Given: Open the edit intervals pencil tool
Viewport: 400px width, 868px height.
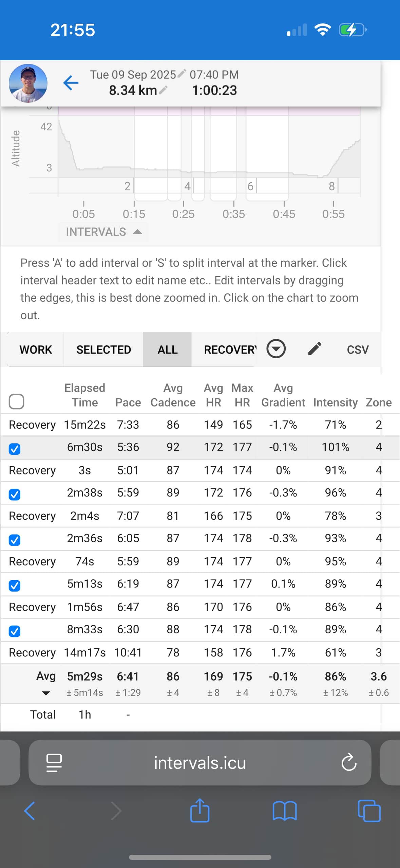Looking at the screenshot, I should tap(315, 349).
